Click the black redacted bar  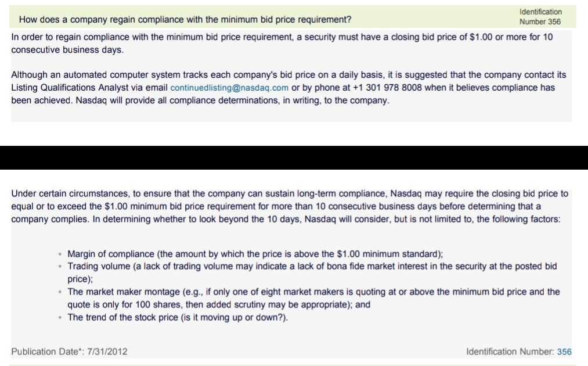pyautogui.click(x=294, y=157)
